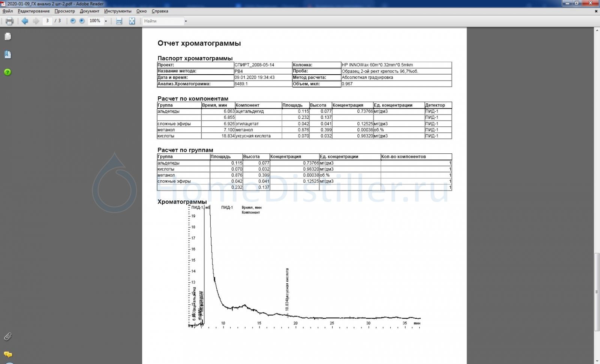This screenshot has width=600, height=364.
Task: Click the zoom in plus icon
Action: pos(82,21)
